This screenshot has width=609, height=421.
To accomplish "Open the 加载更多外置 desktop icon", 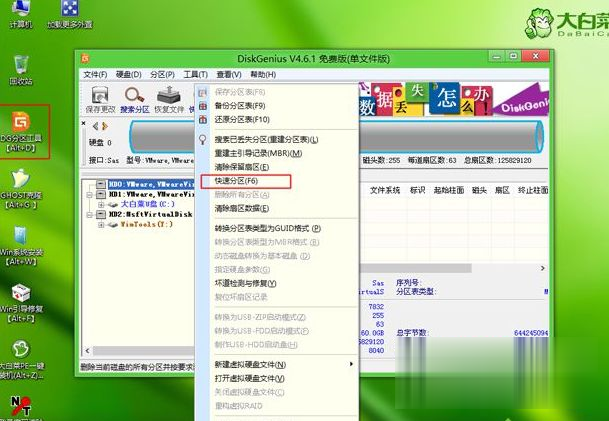I will (70, 15).
